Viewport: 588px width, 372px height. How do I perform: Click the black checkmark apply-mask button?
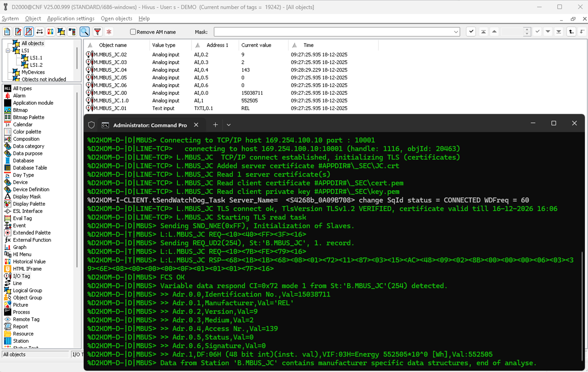point(471,32)
